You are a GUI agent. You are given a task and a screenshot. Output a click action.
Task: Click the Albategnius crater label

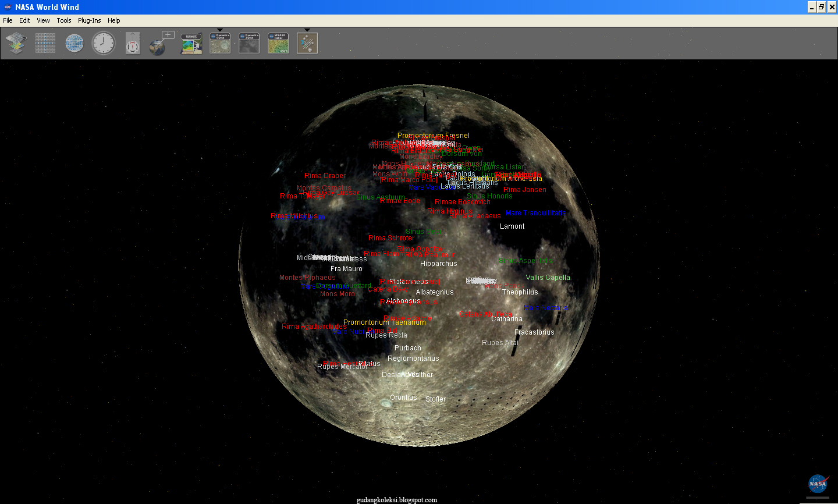(x=435, y=292)
